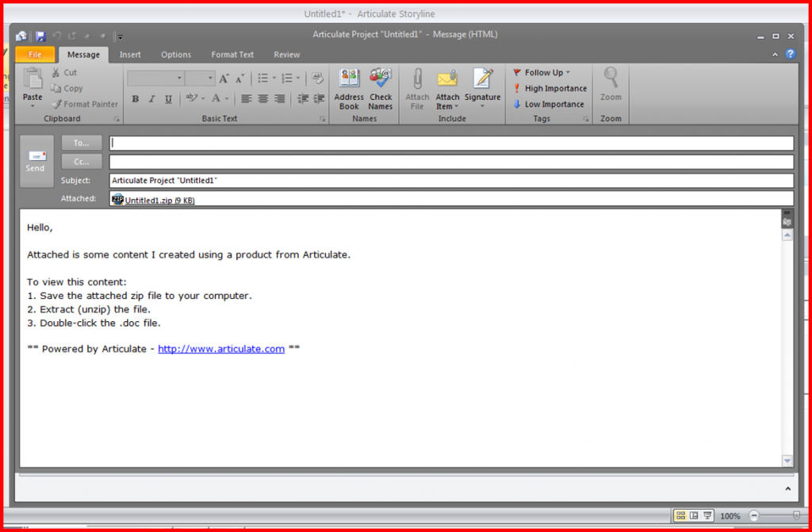This screenshot has width=812, height=532.
Task: Open the font color dropdown arrow
Action: (227, 99)
